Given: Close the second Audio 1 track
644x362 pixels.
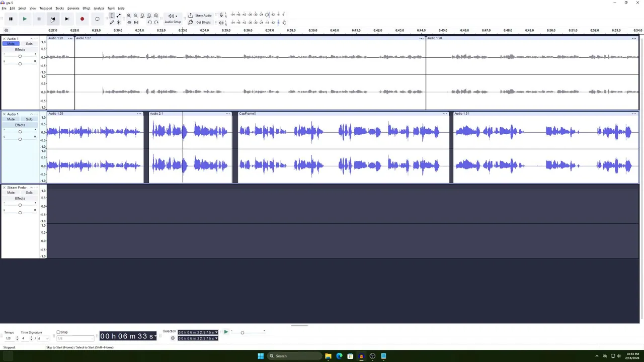Looking at the screenshot, I should (x=5, y=114).
